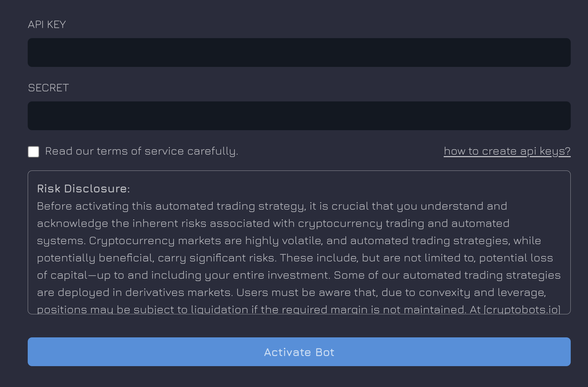Click the 'Risk Disclosure:' heading
588x387 pixels.
(83, 189)
